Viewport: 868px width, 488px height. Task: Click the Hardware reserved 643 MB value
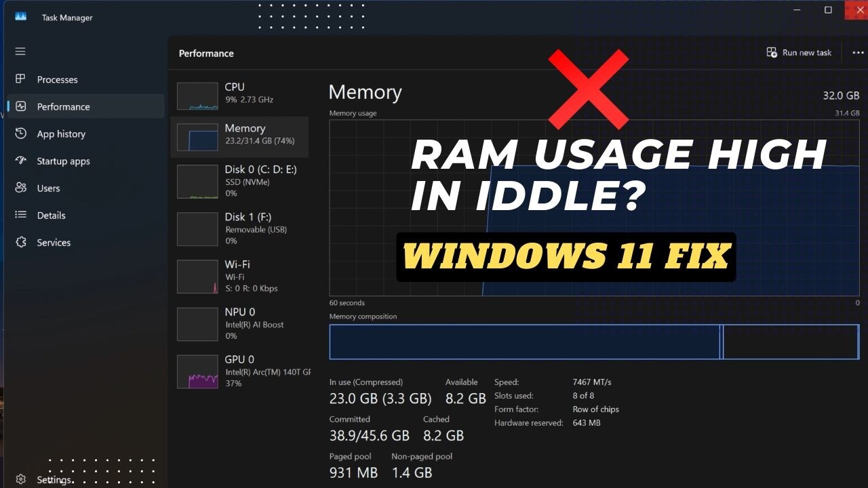587,422
